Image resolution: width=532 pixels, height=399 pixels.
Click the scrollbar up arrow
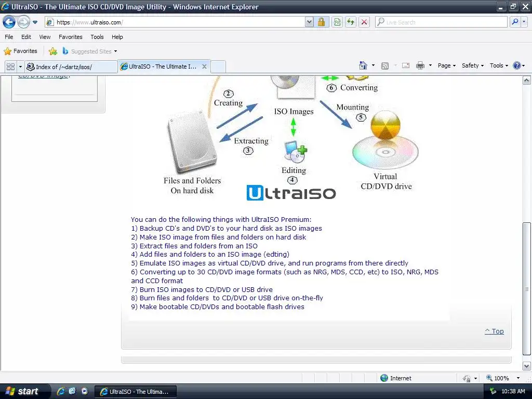pos(527,81)
